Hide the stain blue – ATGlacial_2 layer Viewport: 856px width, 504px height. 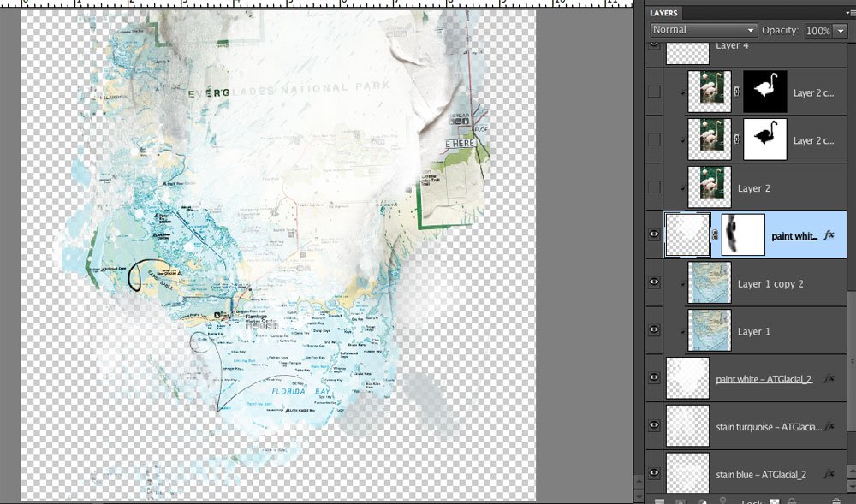coord(653,473)
